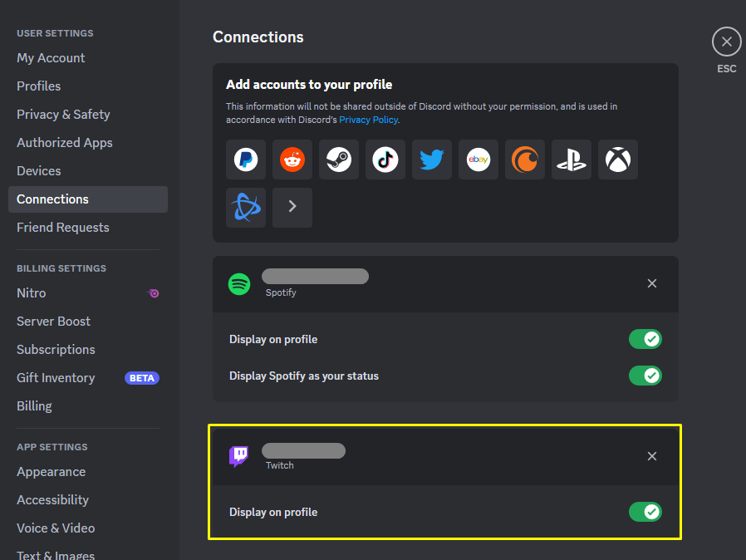The height and width of the screenshot is (560, 746).
Task: Click the Reddit connection icon
Action: [292, 160]
